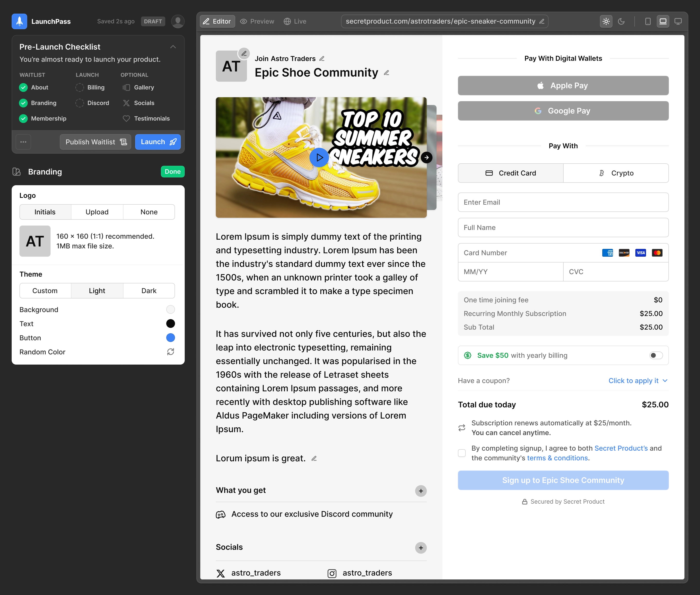
Task: Pay using the Apple Pay button
Action: pos(563,86)
